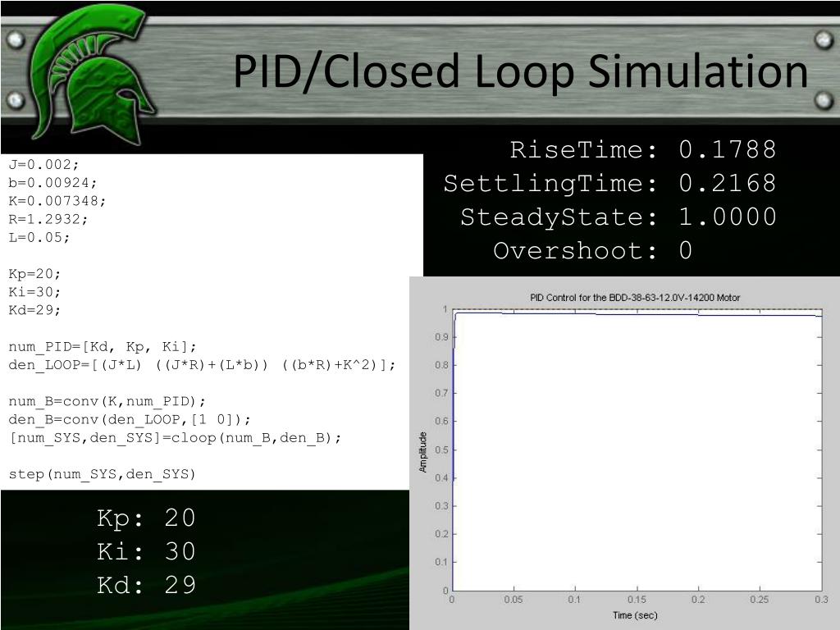840x630 pixels.
Task: Click the large "Kp: 20" summary text
Action: click(146, 518)
